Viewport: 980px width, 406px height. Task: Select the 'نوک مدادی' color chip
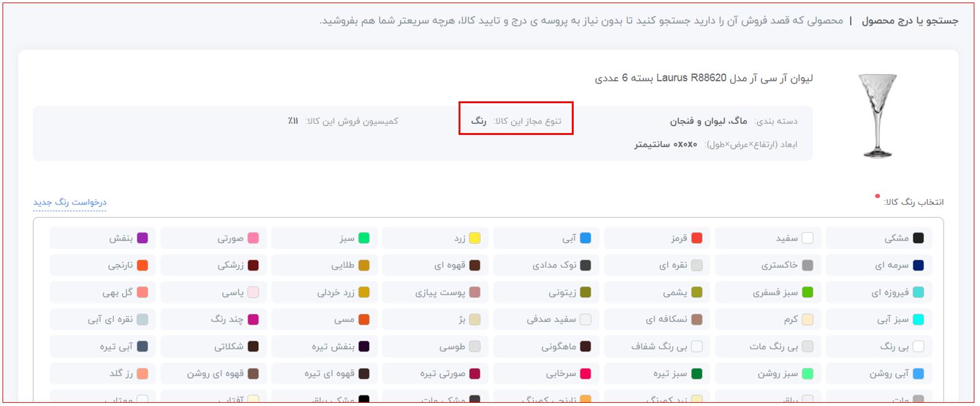[x=546, y=265]
